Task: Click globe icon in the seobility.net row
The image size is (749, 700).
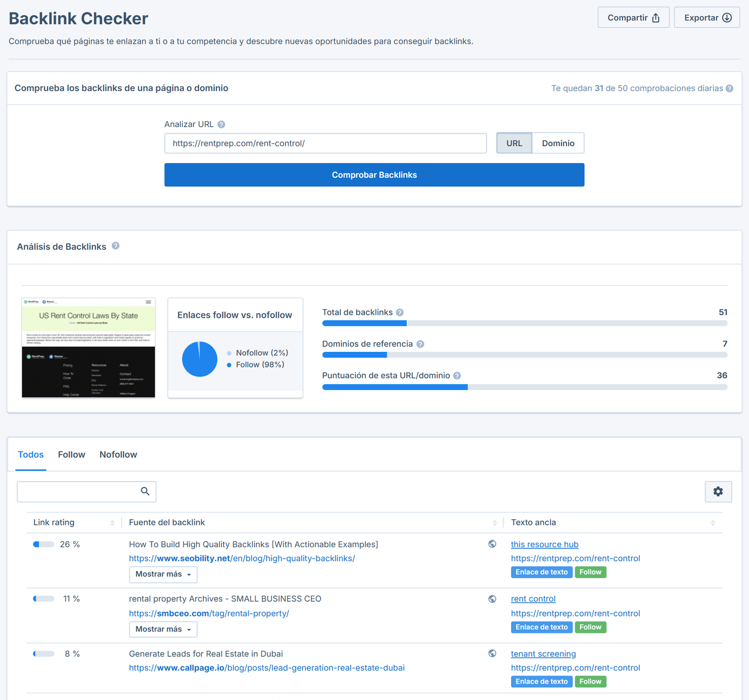Action: tap(492, 544)
